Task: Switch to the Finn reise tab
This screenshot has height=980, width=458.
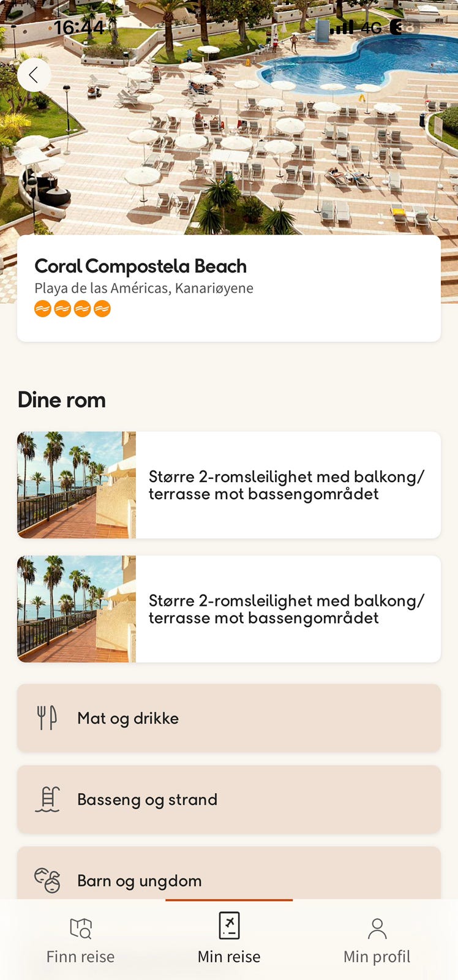Action: [80, 940]
